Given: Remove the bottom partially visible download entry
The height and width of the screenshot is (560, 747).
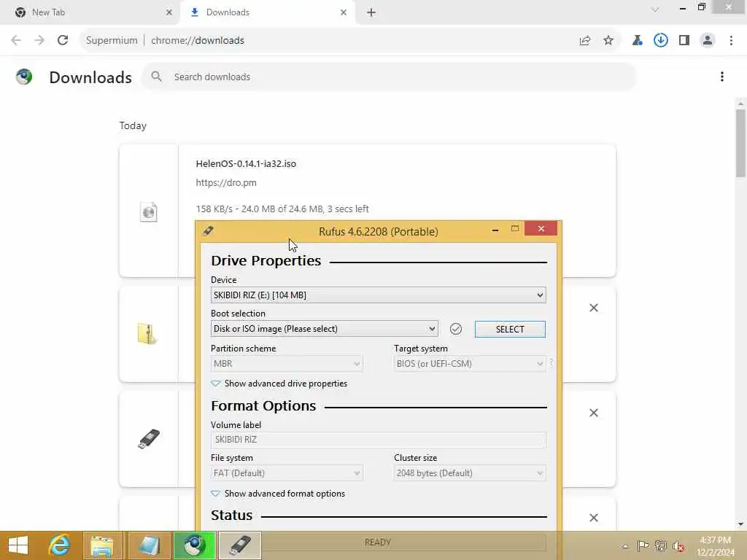Looking at the screenshot, I should coord(594,518).
